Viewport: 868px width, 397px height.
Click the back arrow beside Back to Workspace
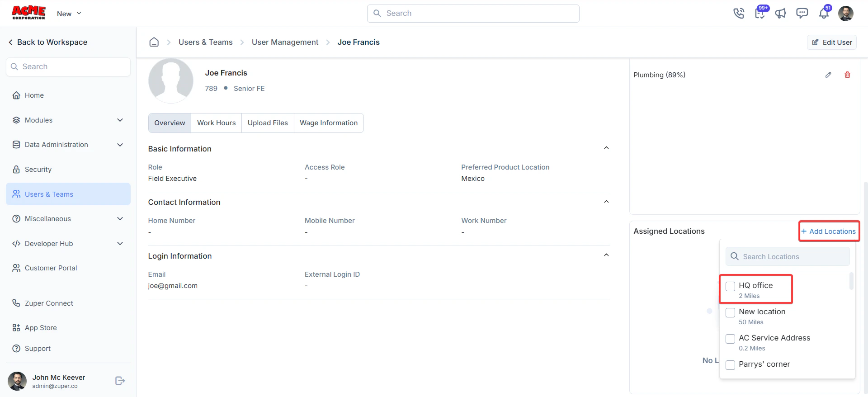[10, 42]
